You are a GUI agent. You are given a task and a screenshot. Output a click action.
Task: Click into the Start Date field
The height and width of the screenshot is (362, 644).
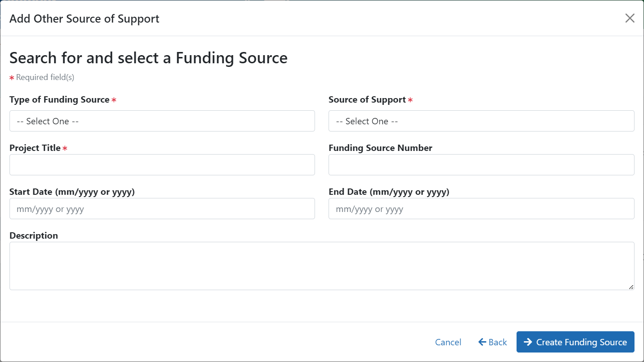pos(162,208)
